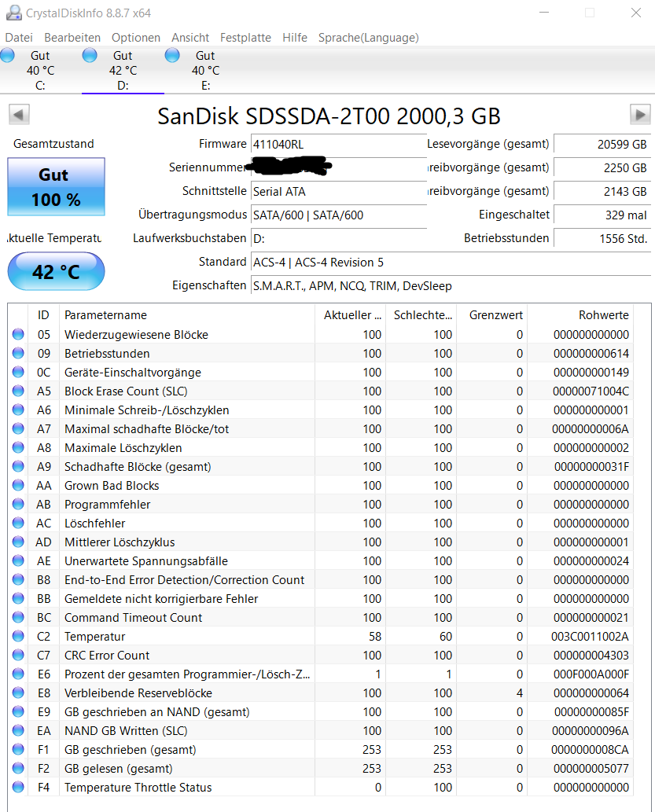Select raw value 000000004303

[x=591, y=655]
